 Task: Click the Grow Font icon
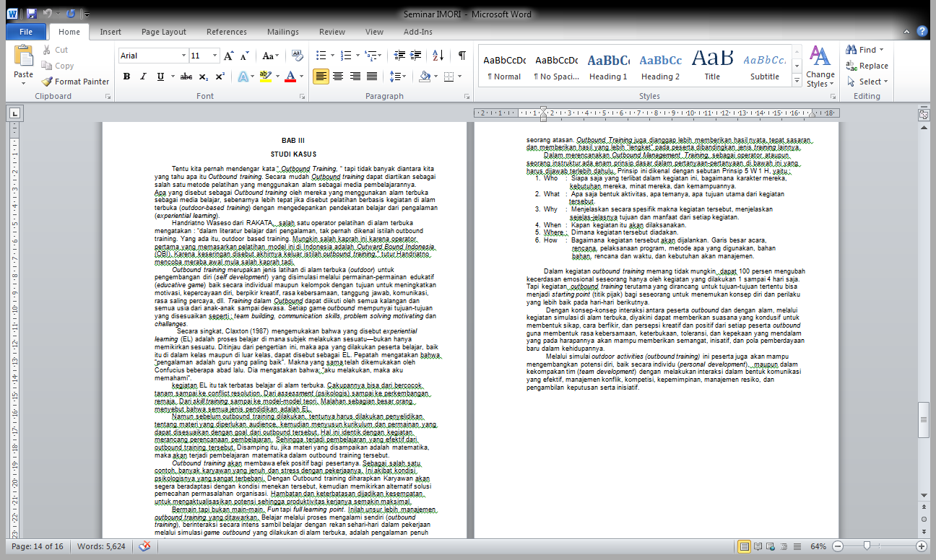click(229, 56)
